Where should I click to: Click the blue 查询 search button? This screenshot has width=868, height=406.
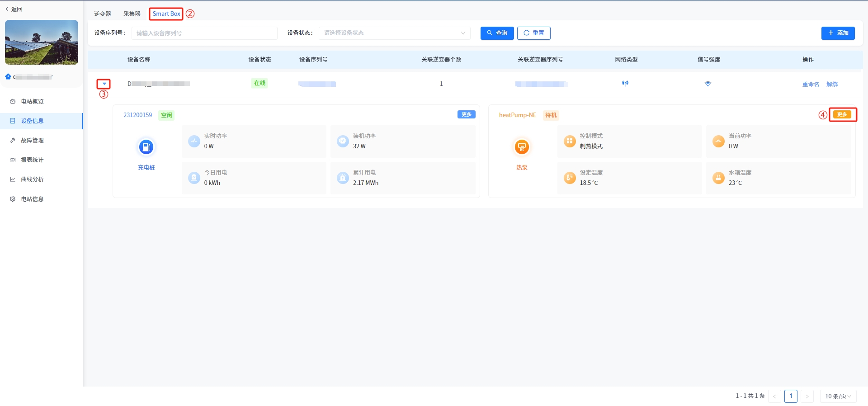tap(497, 33)
